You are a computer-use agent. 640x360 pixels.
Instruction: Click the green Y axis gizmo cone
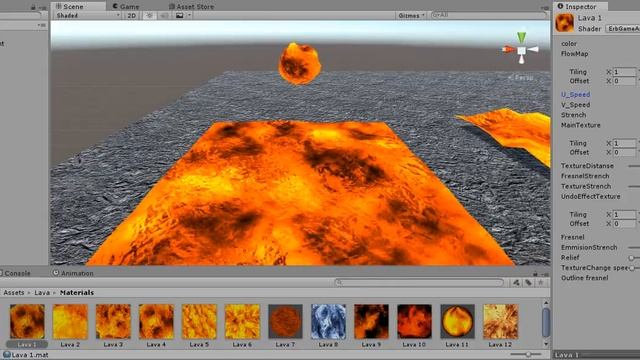point(522,37)
